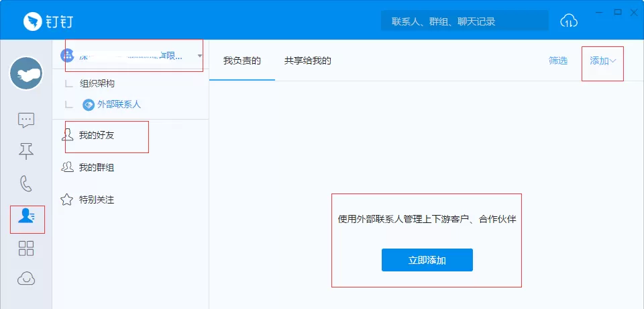This screenshot has height=309, width=644.
Task: Click the 立即添加 button
Action: point(427,260)
